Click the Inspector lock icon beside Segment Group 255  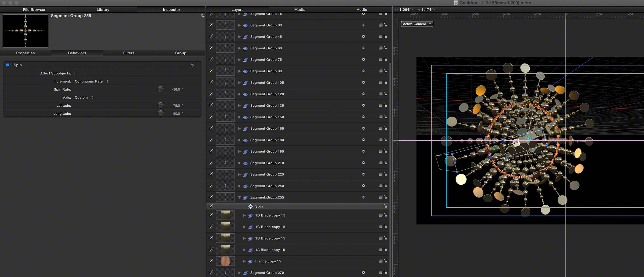point(203,16)
